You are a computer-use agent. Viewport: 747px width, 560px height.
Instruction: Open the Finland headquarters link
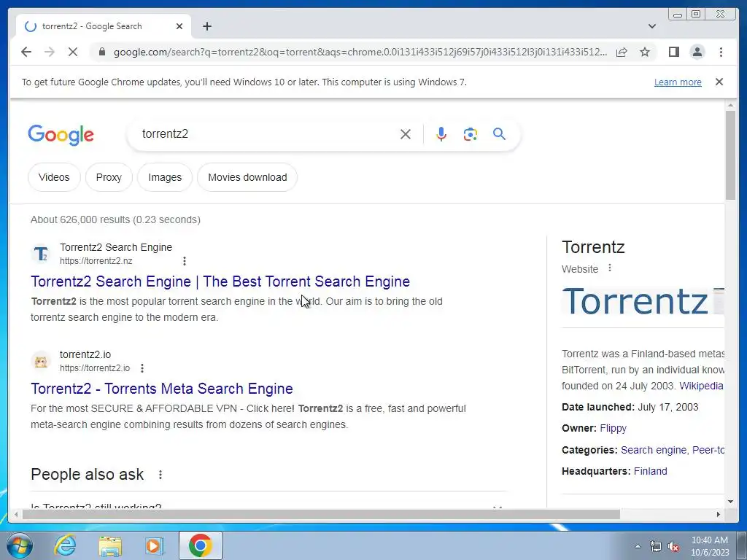tap(650, 471)
